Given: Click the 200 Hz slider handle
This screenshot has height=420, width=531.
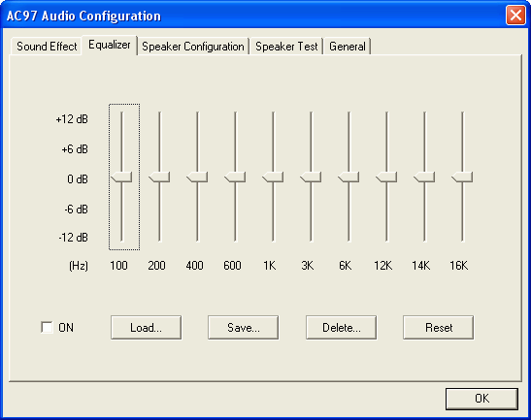Looking at the screenshot, I should [x=159, y=178].
